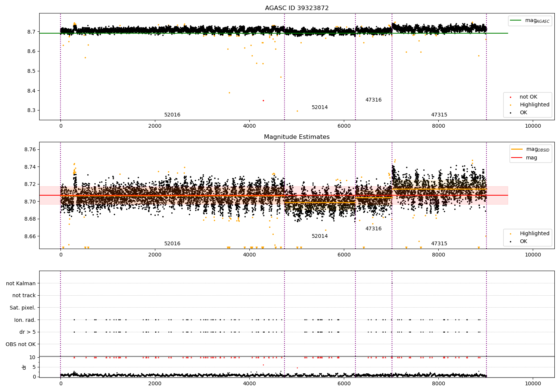Image resolution: width=560 pixels, height=392 pixels.
Task: Click the 52016 obsid label in the top plot
Action: point(172,115)
